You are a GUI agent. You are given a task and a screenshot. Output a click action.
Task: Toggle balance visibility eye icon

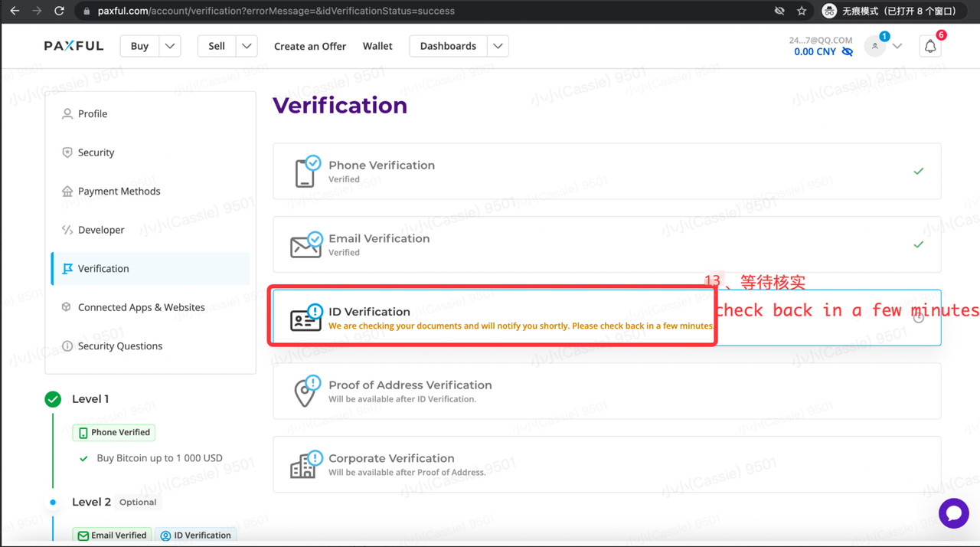[847, 52]
